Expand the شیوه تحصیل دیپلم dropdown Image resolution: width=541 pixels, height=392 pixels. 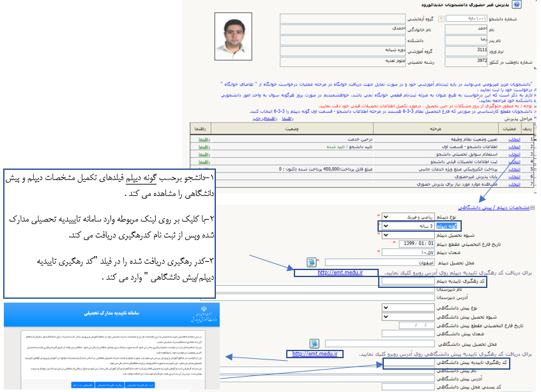tap(408, 235)
